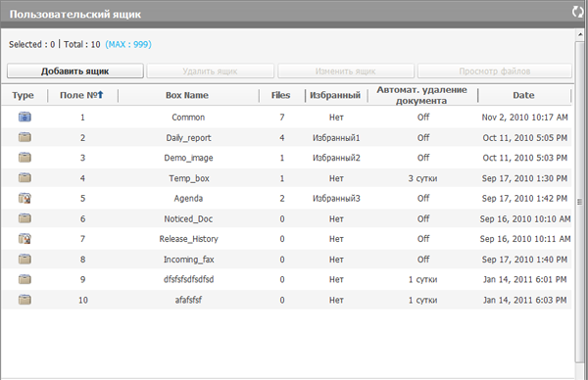Click the Files column header
The height and width of the screenshot is (380, 588).
[x=281, y=95]
